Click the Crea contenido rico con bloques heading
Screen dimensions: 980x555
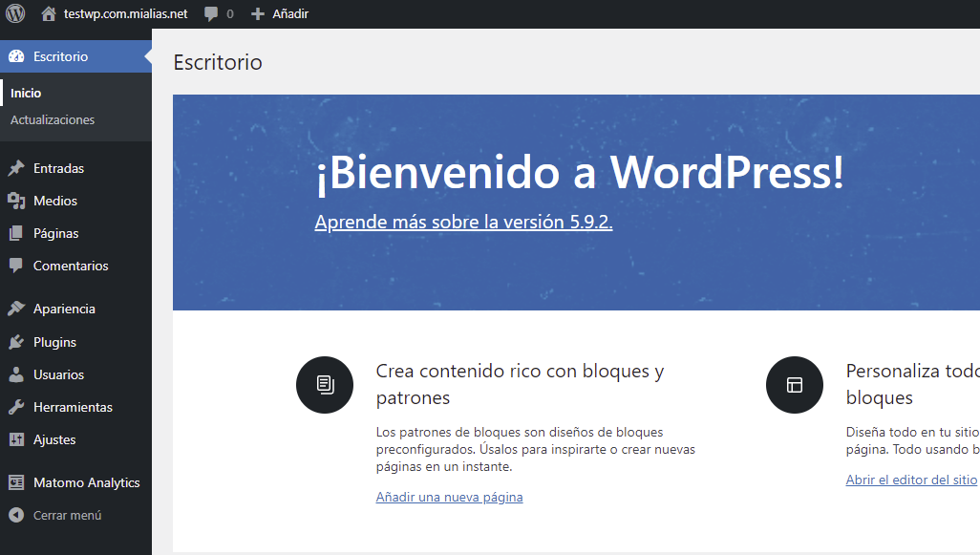click(520, 384)
